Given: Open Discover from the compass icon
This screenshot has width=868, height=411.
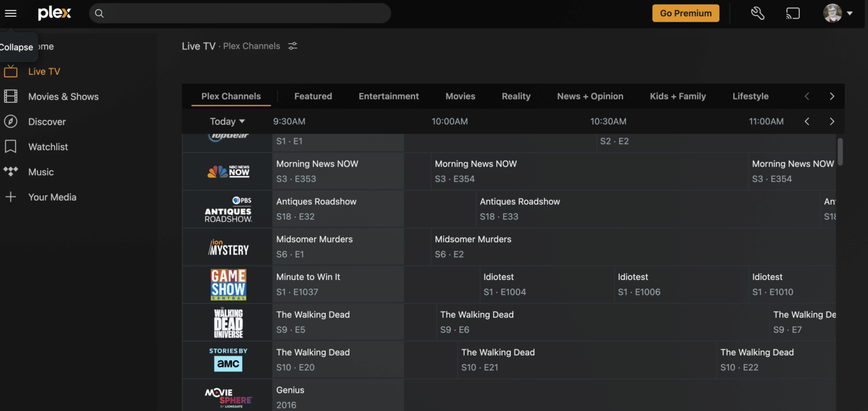Looking at the screenshot, I should coord(10,121).
